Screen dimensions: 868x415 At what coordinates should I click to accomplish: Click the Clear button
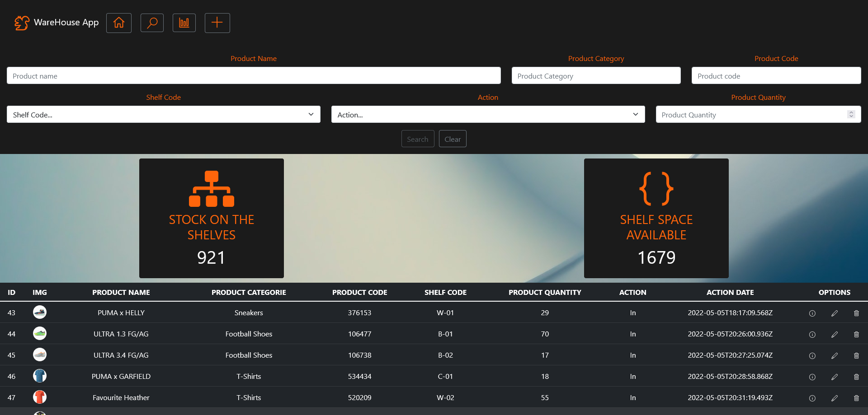click(x=452, y=139)
